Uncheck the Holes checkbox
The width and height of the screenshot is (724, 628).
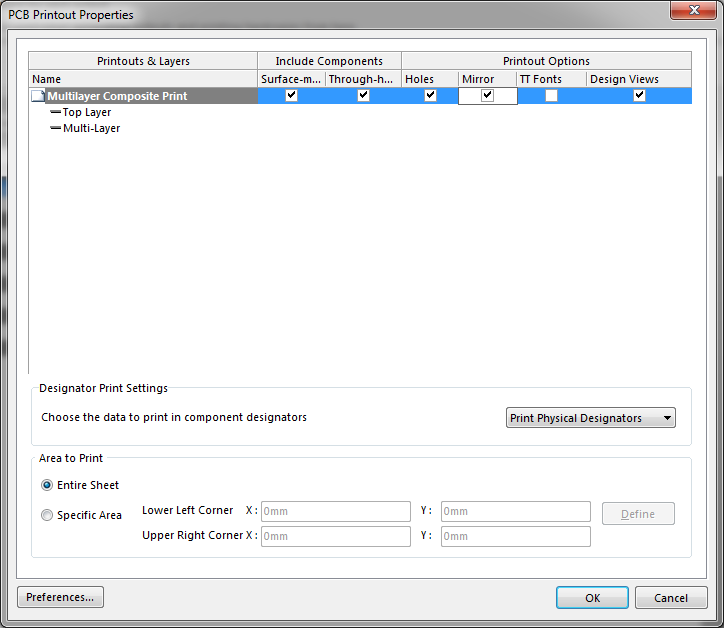pyautogui.click(x=430, y=95)
